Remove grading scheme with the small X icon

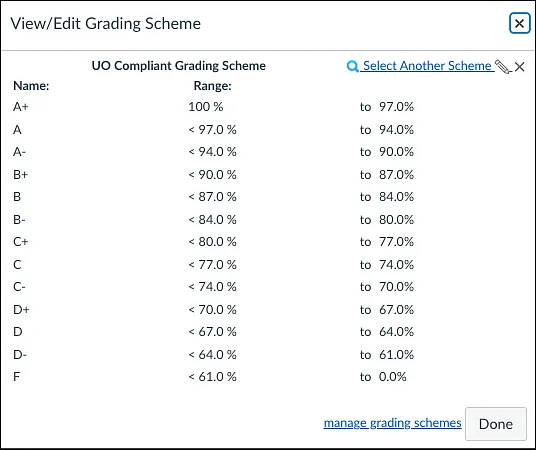(520, 67)
